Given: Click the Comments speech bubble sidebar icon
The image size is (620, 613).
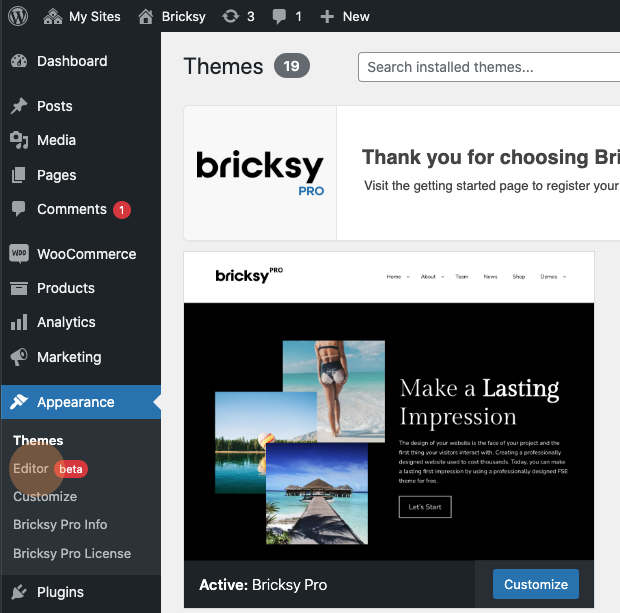Looking at the screenshot, I should [x=19, y=209].
